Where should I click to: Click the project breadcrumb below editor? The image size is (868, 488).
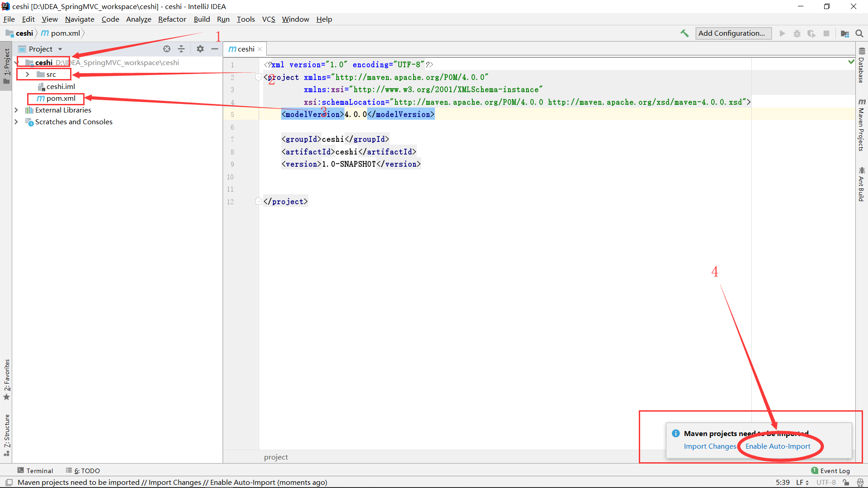(x=276, y=457)
